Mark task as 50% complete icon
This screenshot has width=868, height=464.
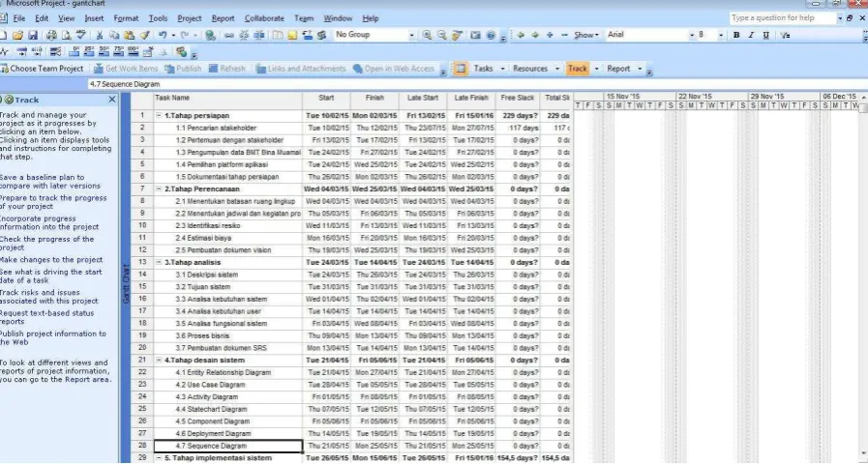tap(105, 52)
